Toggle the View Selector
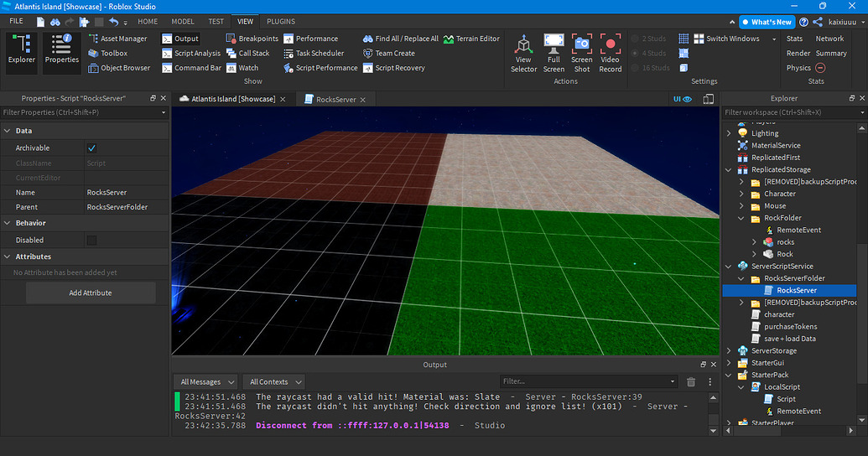The height and width of the screenshot is (456, 868). [523, 53]
